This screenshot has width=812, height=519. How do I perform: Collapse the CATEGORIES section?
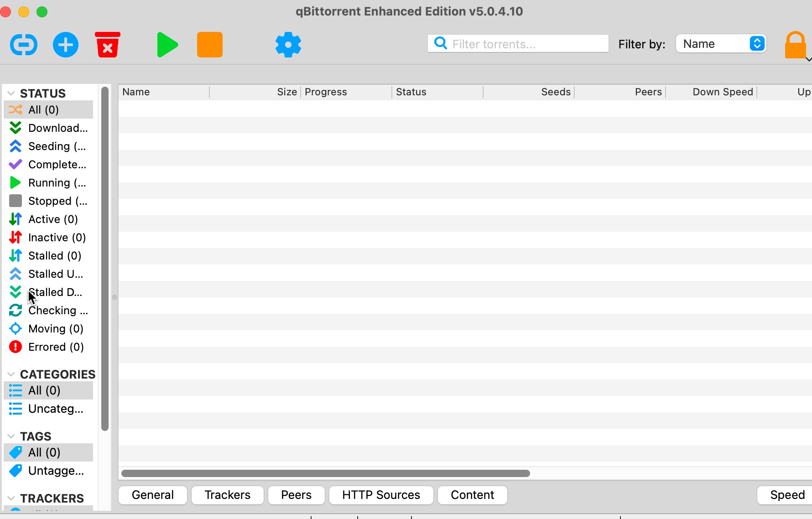[11, 374]
